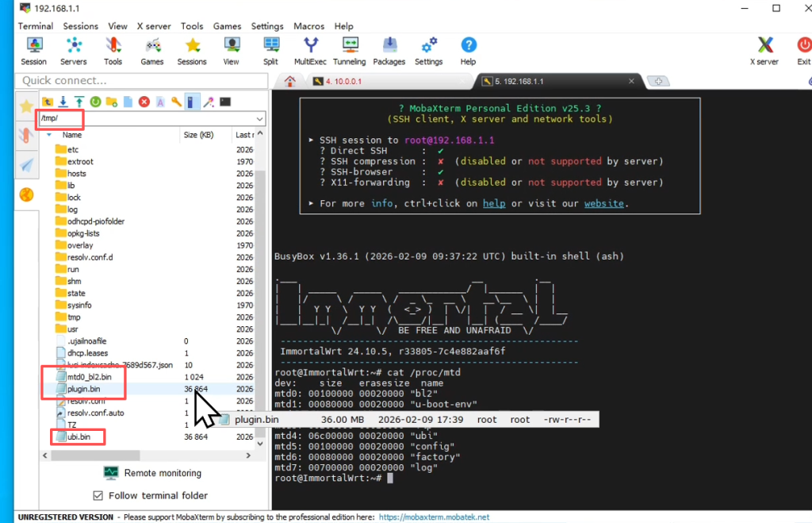This screenshot has height=523, width=812.
Task: Click the red delete file icon
Action: pyautogui.click(x=144, y=102)
